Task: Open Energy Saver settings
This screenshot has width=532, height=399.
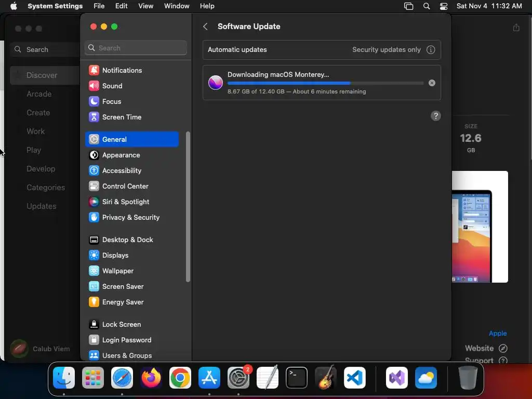Action: [x=131, y=302]
